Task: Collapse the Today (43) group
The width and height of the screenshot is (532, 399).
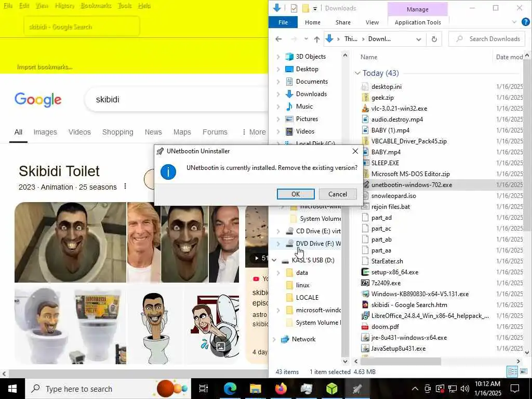Action: [x=357, y=73]
